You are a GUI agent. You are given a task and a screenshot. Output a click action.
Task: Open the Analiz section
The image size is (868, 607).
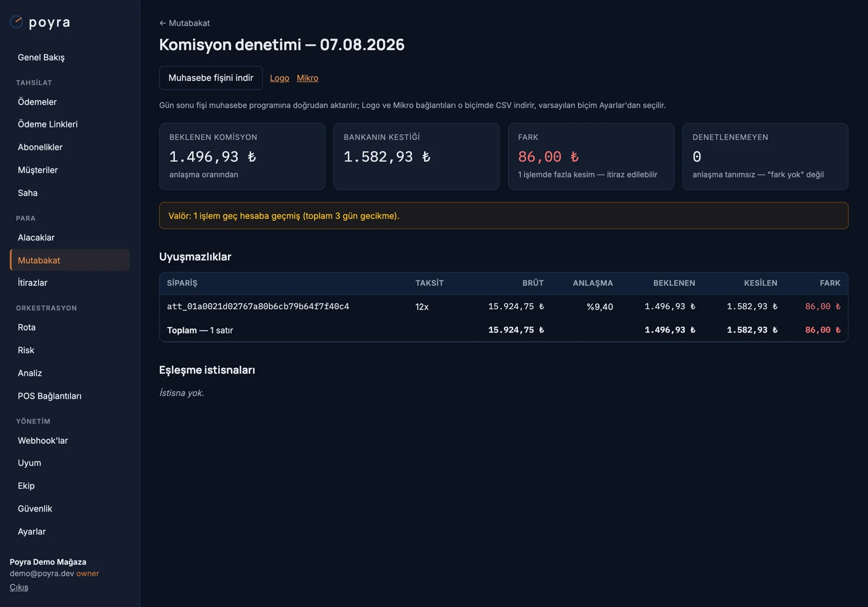coord(69,373)
